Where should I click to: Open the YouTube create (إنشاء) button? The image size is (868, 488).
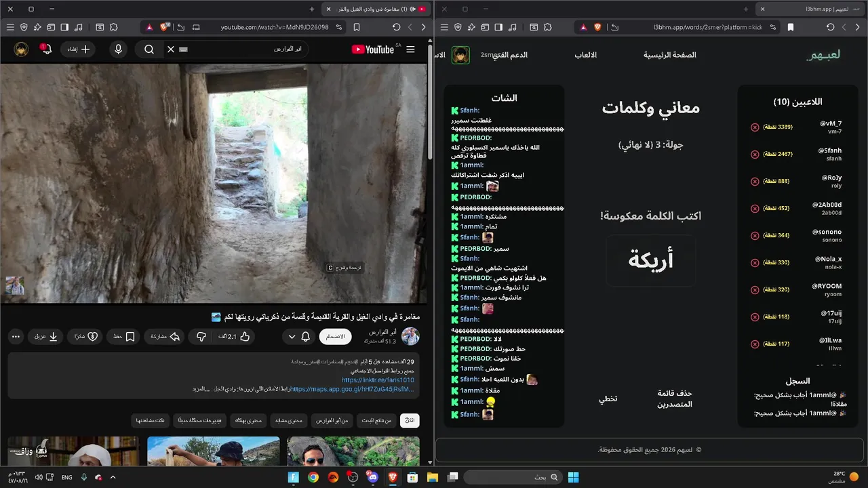tap(79, 49)
